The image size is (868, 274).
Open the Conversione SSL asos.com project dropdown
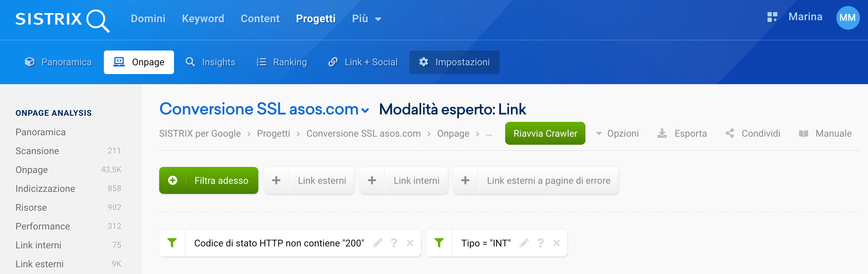pos(365,110)
